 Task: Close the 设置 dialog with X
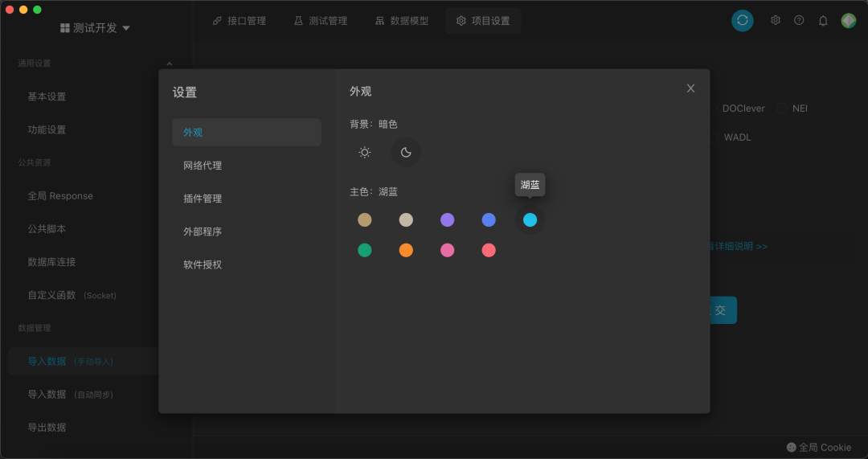tap(690, 88)
